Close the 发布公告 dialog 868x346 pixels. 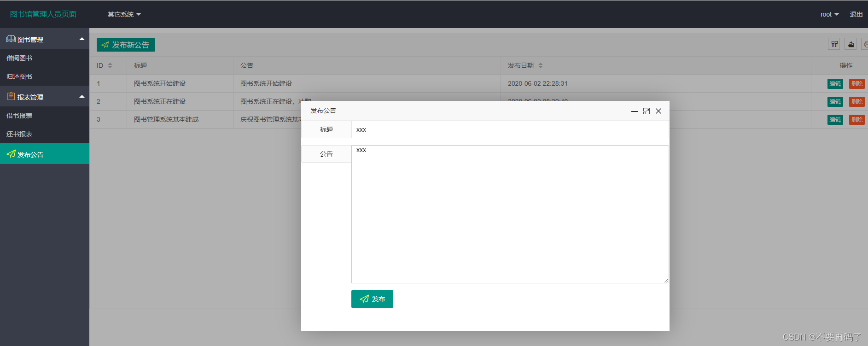[x=658, y=111]
